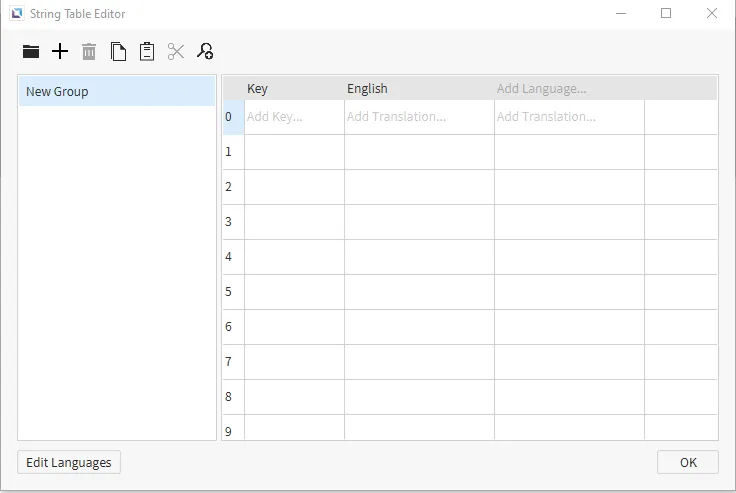
Task: Click the String Table Editor title bar logo
Action: 16,14
